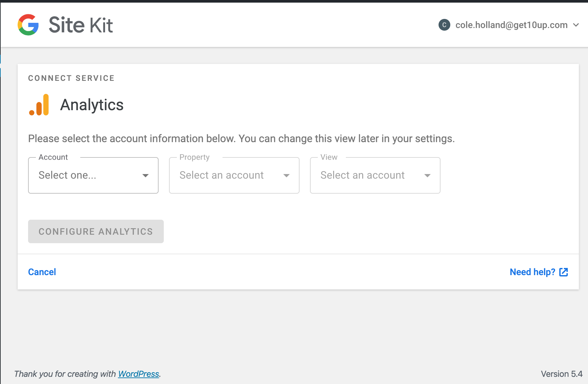
Task: Expand the account menu chevron
Action: point(576,25)
